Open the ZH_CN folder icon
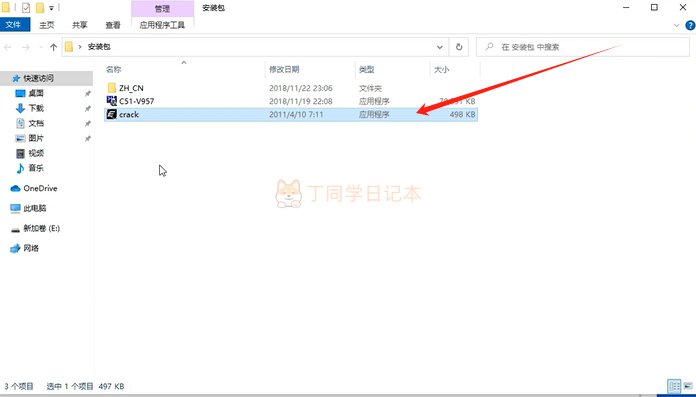The height and width of the screenshot is (397, 696). (112, 87)
